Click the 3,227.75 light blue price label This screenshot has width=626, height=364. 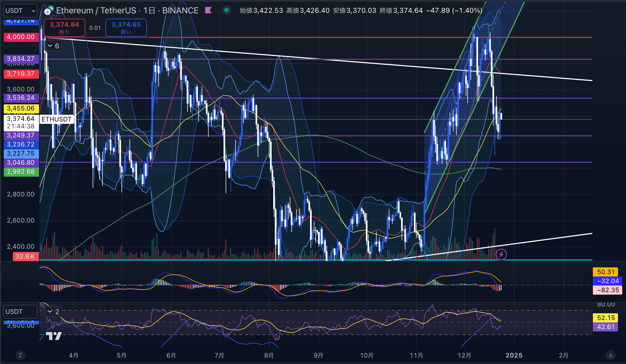[21, 153]
